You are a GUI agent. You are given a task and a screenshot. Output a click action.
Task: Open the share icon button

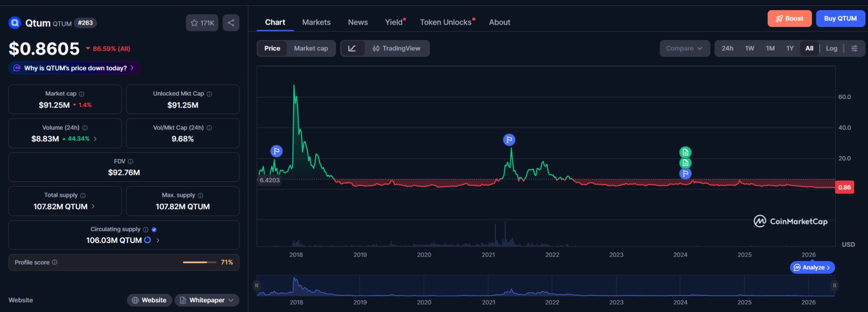[x=231, y=23]
